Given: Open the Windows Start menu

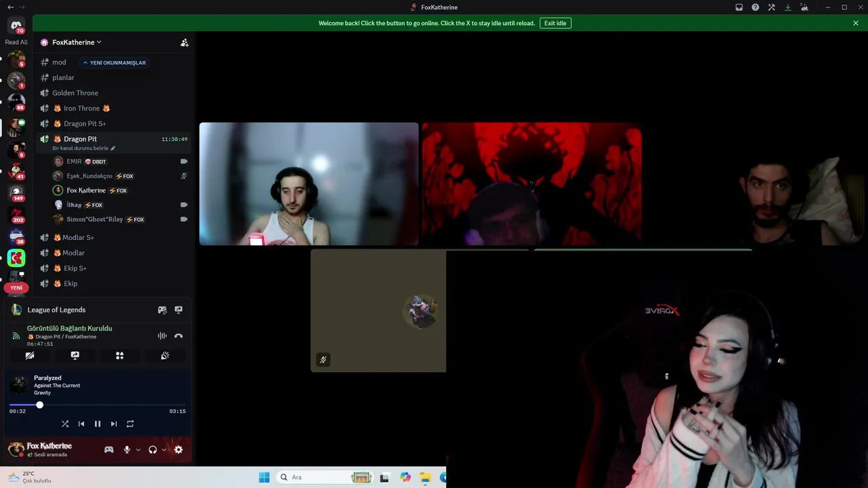Looking at the screenshot, I should pyautogui.click(x=264, y=477).
